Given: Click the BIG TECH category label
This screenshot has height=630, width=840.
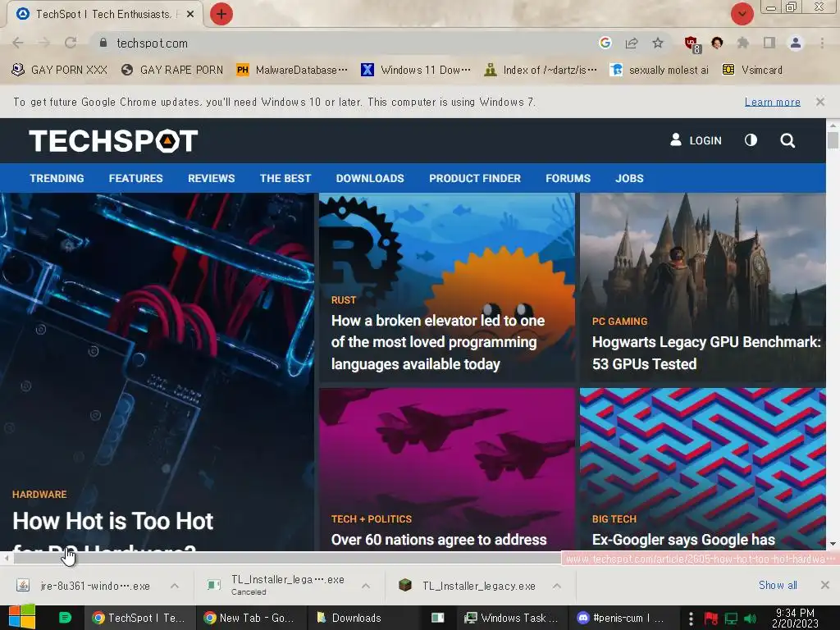Looking at the screenshot, I should tap(614, 519).
